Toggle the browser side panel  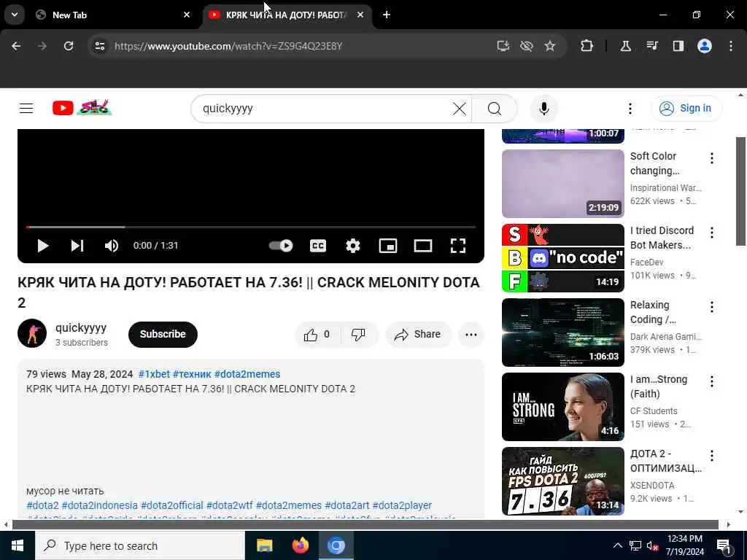point(678,46)
